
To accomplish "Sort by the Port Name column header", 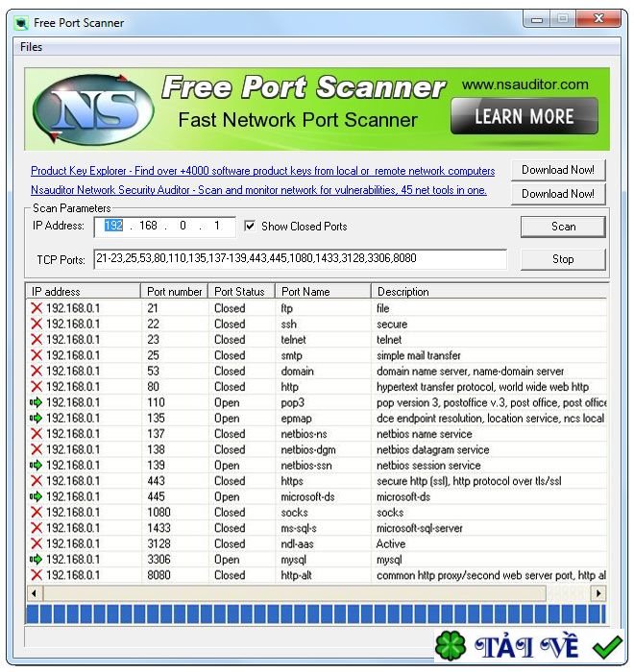I will [x=323, y=292].
